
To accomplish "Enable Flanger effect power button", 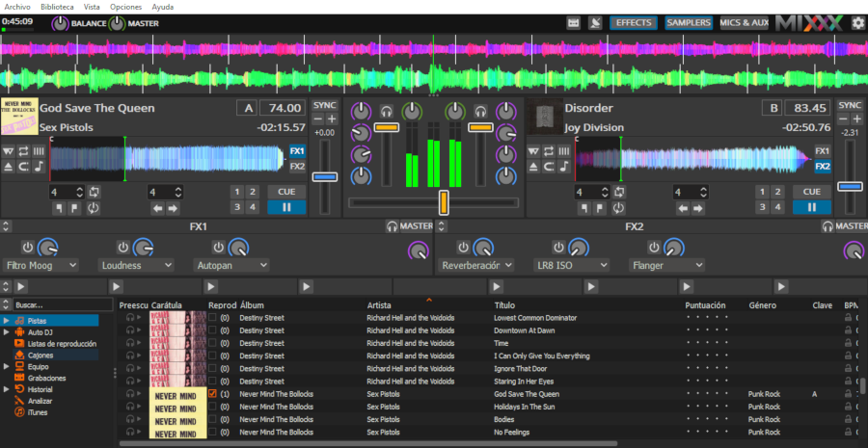I will (x=654, y=247).
